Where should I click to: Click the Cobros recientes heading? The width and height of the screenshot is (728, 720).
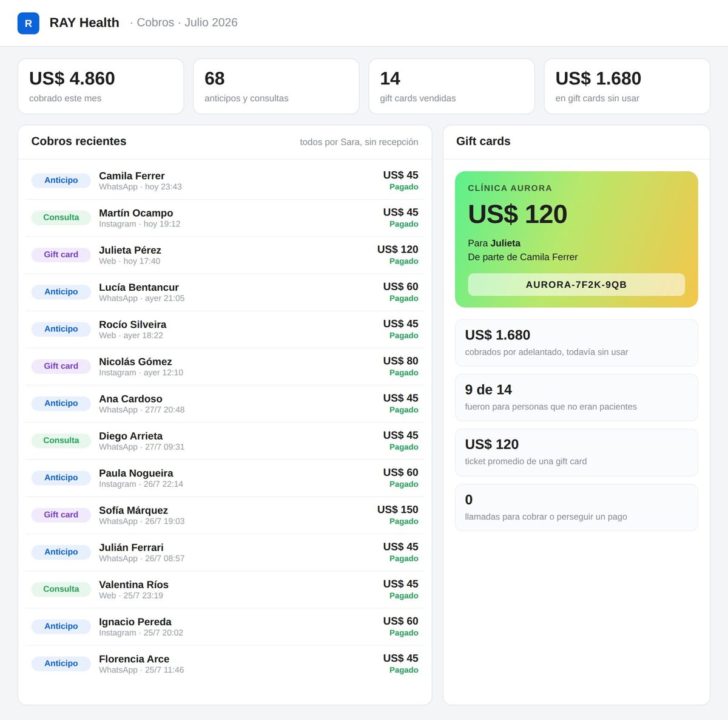click(x=79, y=141)
